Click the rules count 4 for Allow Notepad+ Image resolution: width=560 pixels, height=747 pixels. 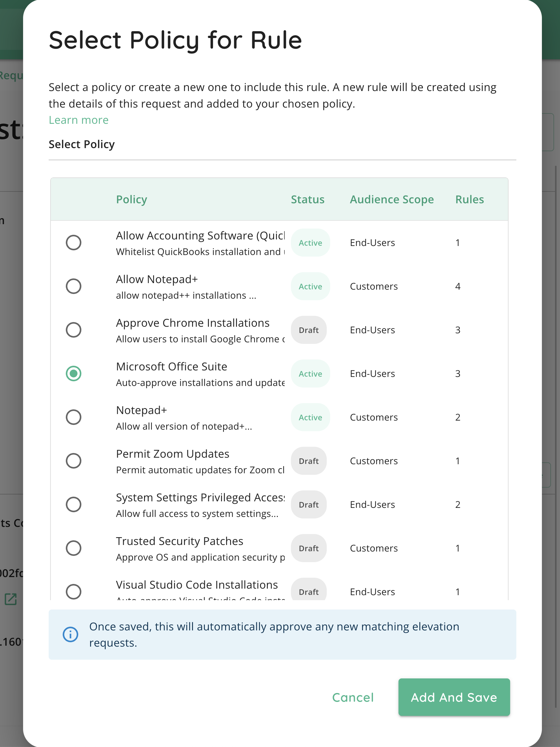tap(458, 287)
